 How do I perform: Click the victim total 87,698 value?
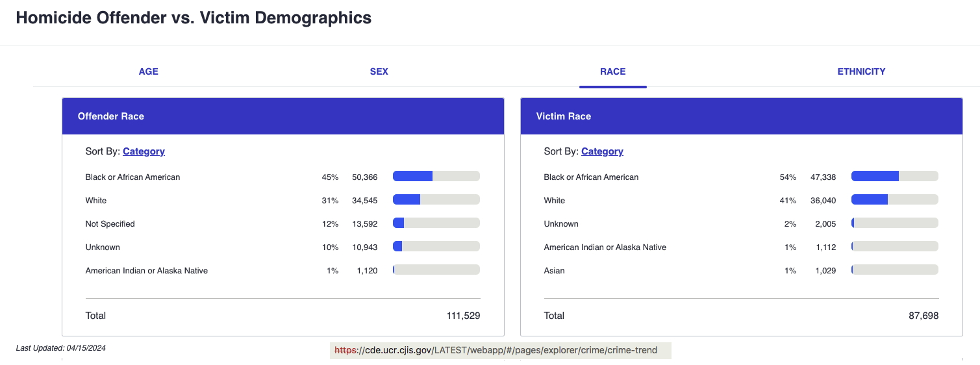coord(923,316)
